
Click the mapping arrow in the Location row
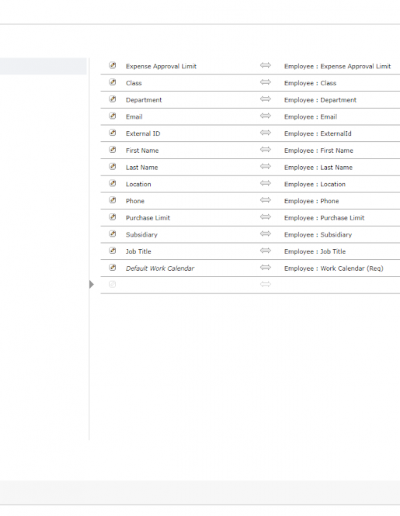265,183
